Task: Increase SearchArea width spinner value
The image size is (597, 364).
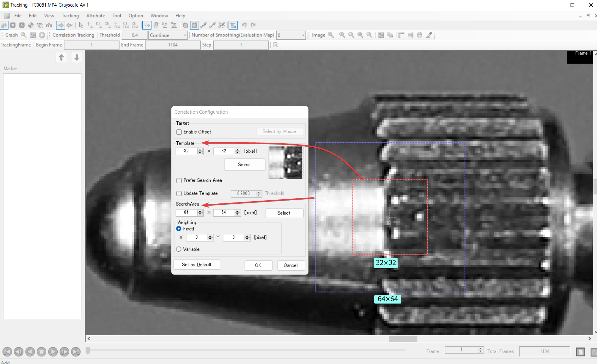Action: 200,211
